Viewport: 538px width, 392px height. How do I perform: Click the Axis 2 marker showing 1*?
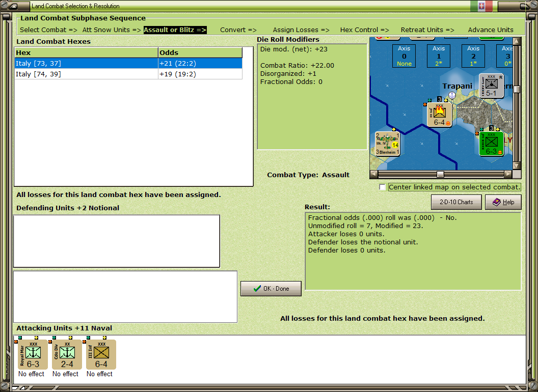coord(473,56)
